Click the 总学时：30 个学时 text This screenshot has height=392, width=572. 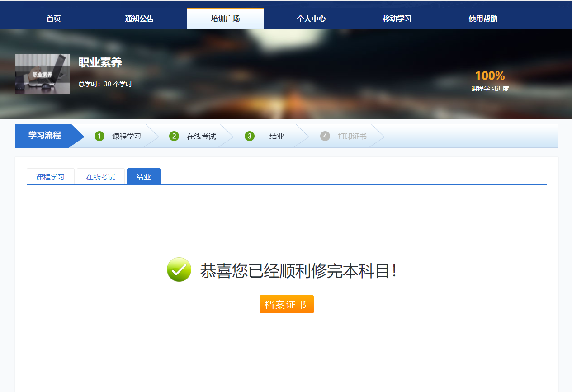pos(105,84)
